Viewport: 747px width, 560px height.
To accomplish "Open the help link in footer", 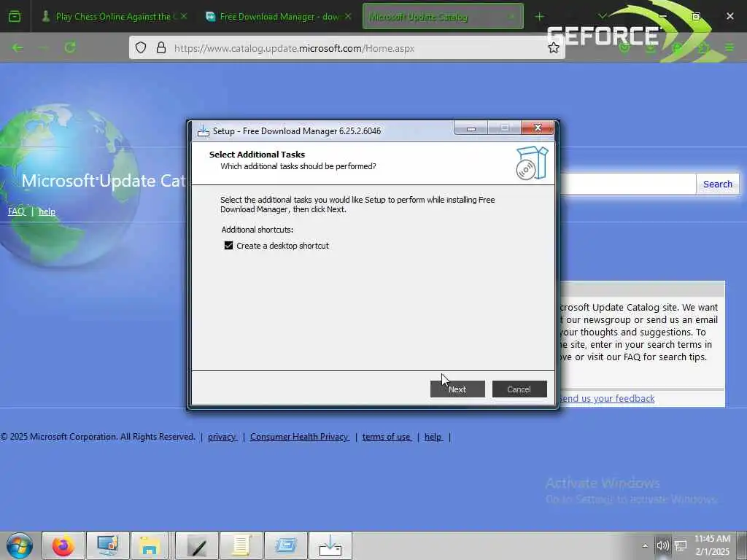I will coord(433,437).
